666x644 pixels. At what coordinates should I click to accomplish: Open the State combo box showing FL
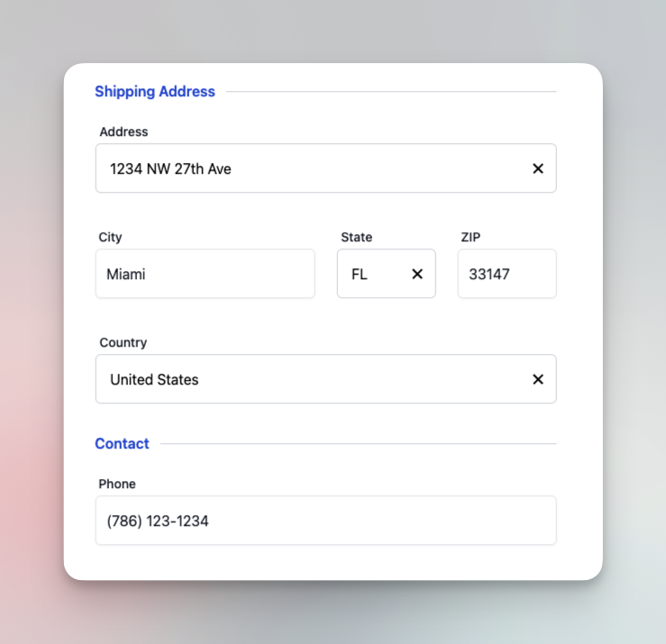pos(369,274)
